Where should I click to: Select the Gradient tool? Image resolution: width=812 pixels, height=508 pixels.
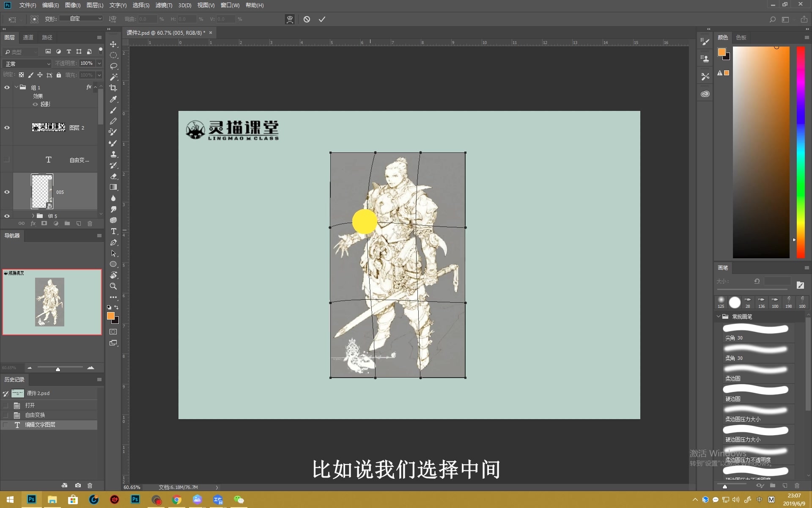(x=113, y=187)
